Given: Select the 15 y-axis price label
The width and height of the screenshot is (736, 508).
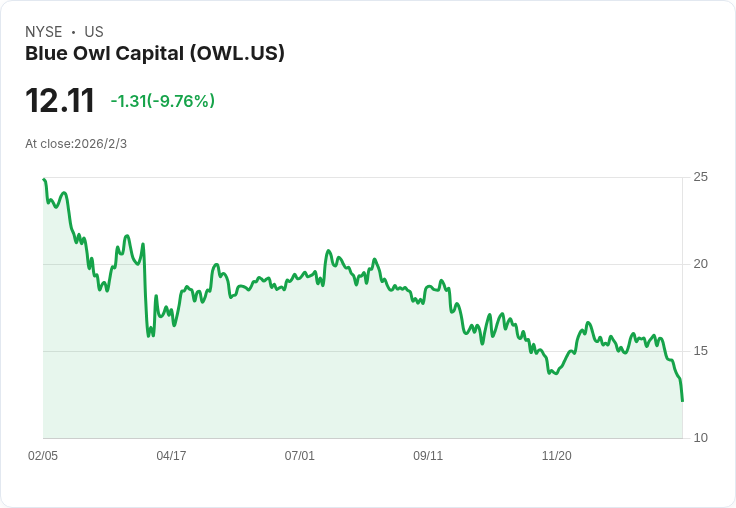Looking at the screenshot, I should 700,351.
